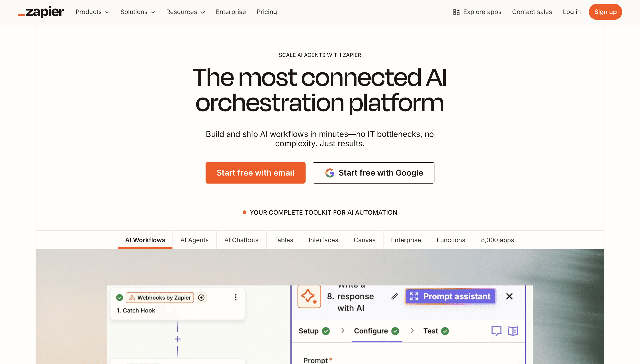Open the documentation book icon near Test
The height and width of the screenshot is (364, 640).
click(x=513, y=331)
